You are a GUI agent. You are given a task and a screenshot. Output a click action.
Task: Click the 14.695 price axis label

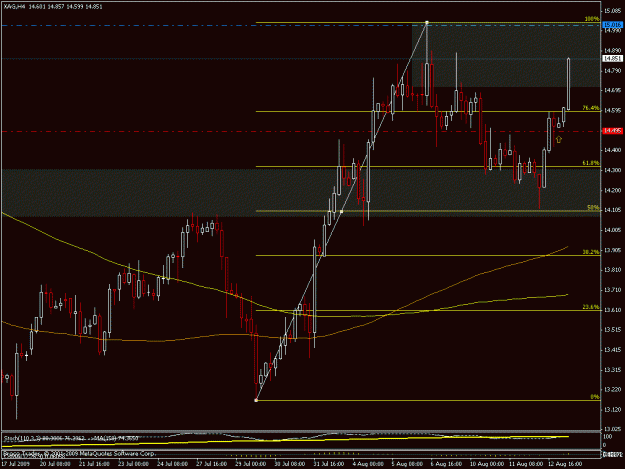click(613, 90)
